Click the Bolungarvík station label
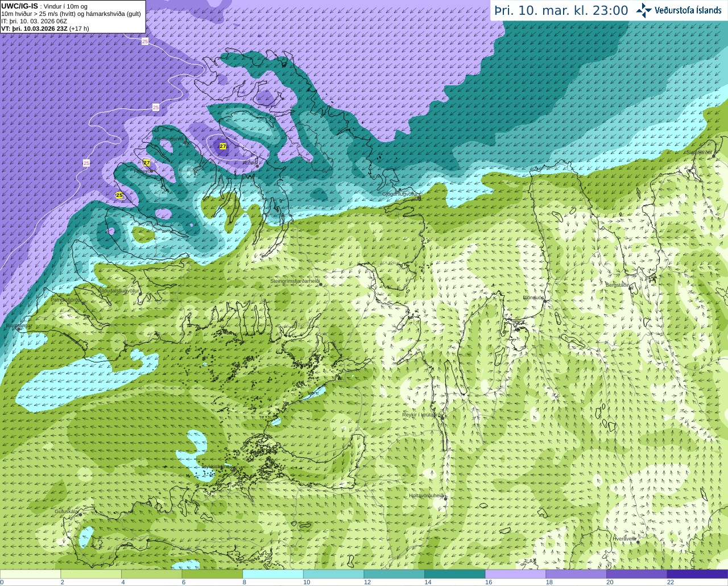Screen dimensions: 728x586 click(x=171, y=139)
